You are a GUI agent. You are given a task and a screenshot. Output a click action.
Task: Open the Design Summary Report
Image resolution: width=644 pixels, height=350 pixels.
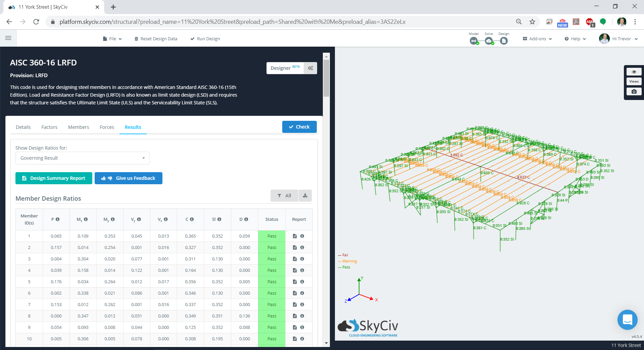coord(54,178)
